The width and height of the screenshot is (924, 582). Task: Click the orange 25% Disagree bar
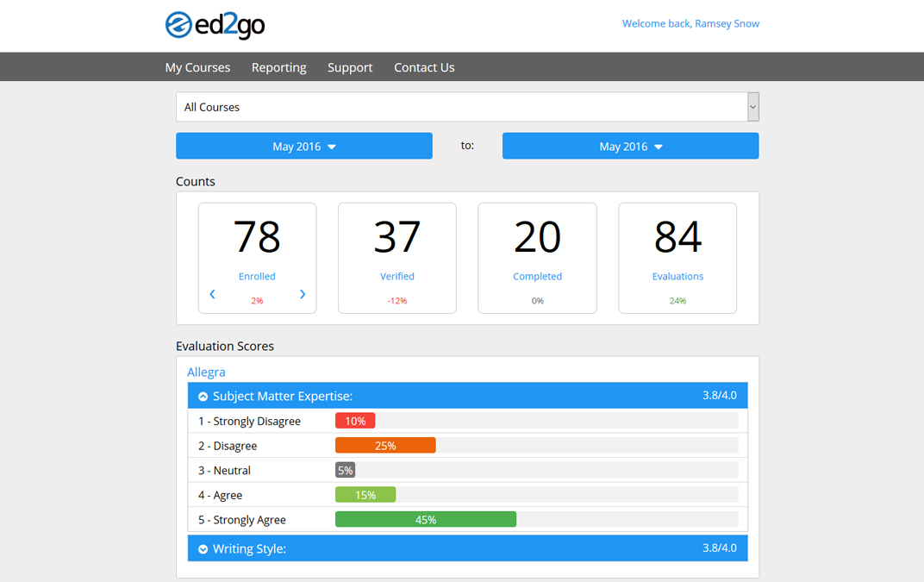click(385, 446)
